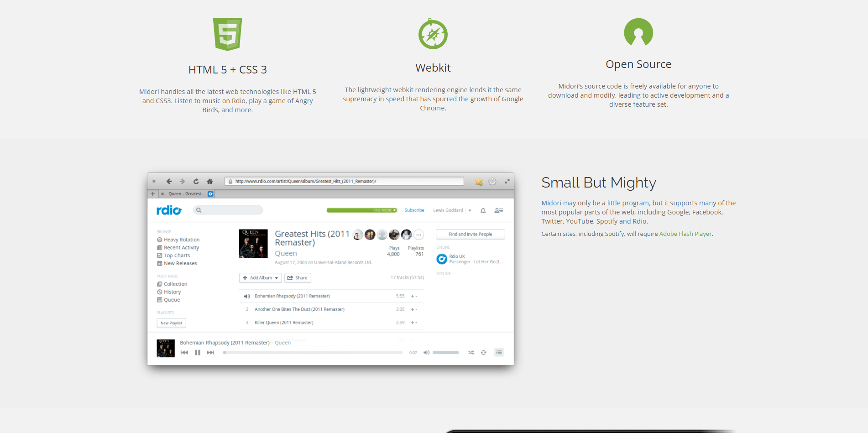Select Another One Bites The Dust track
Screen dimensions: 868x433
(x=331, y=309)
